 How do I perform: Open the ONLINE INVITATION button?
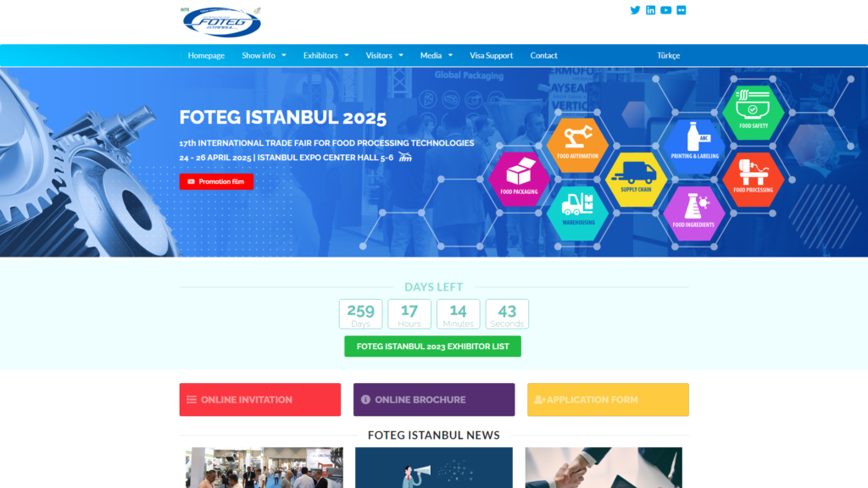click(x=260, y=400)
